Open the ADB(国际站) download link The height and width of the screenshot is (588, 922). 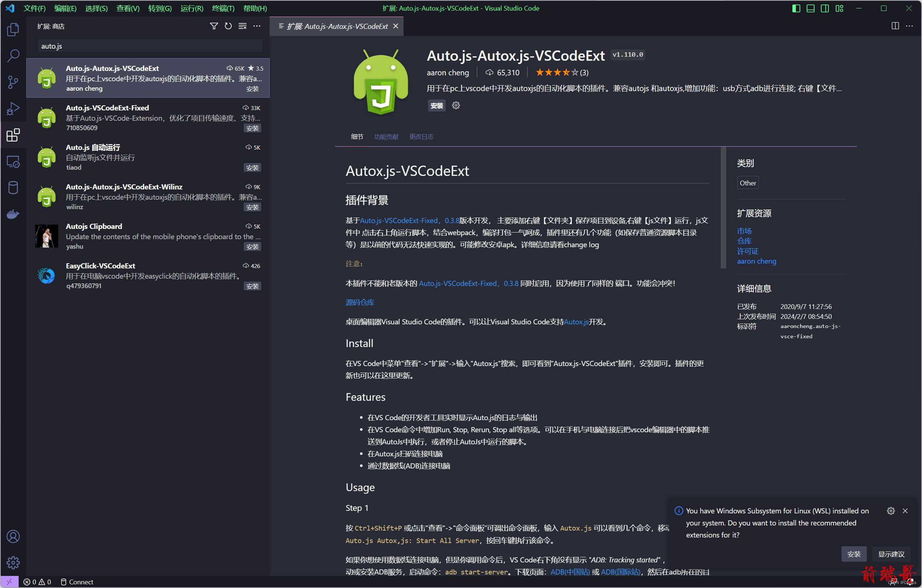[x=620, y=572]
